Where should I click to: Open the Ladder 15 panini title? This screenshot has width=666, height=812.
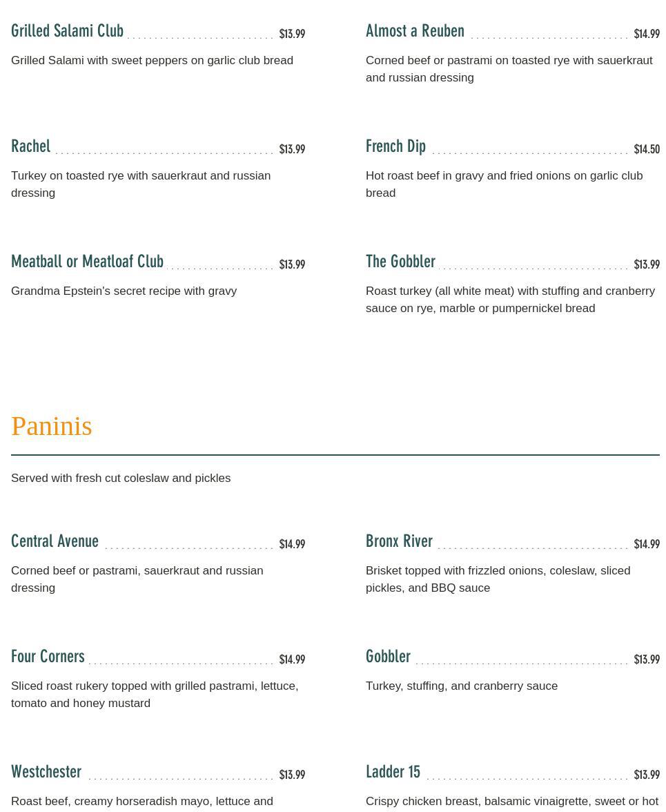393,772
